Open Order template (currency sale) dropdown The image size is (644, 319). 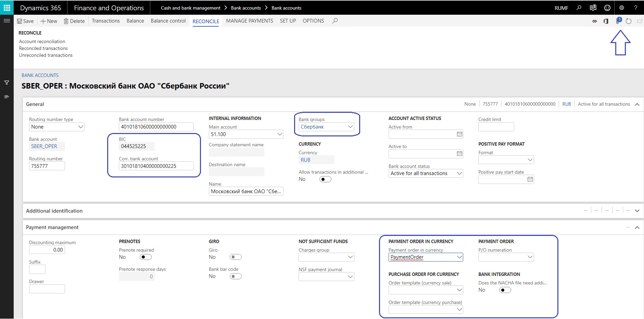pos(459,290)
